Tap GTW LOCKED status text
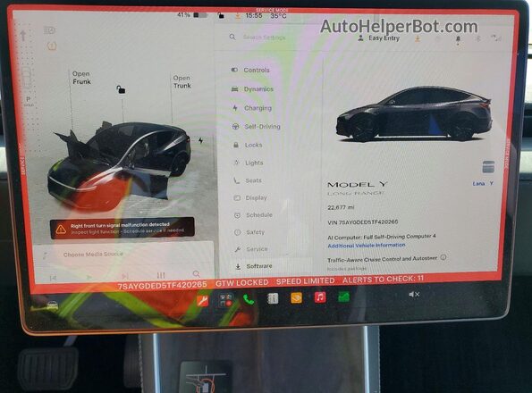This screenshot has width=532, height=393. [x=242, y=282]
